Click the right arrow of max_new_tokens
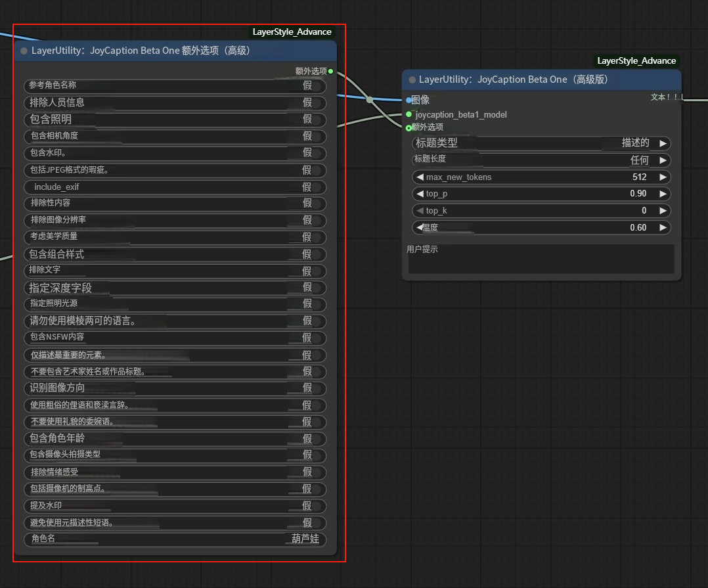The height and width of the screenshot is (588, 708). (663, 177)
